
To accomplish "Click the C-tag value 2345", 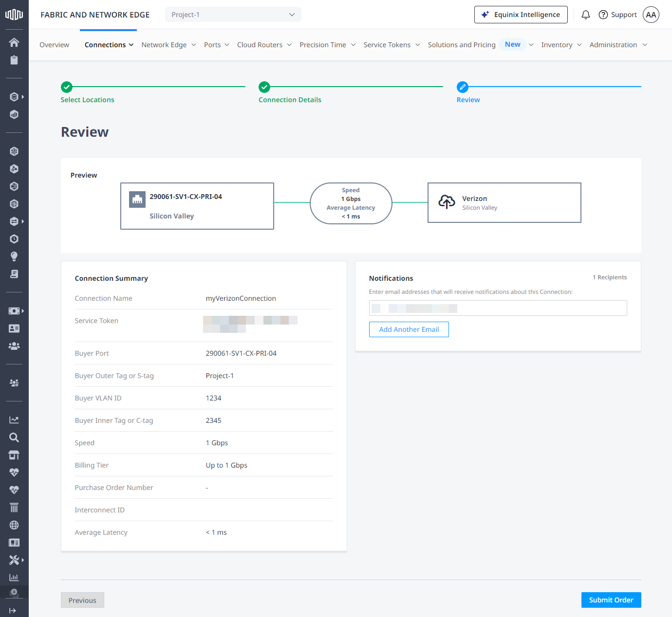I will (213, 420).
